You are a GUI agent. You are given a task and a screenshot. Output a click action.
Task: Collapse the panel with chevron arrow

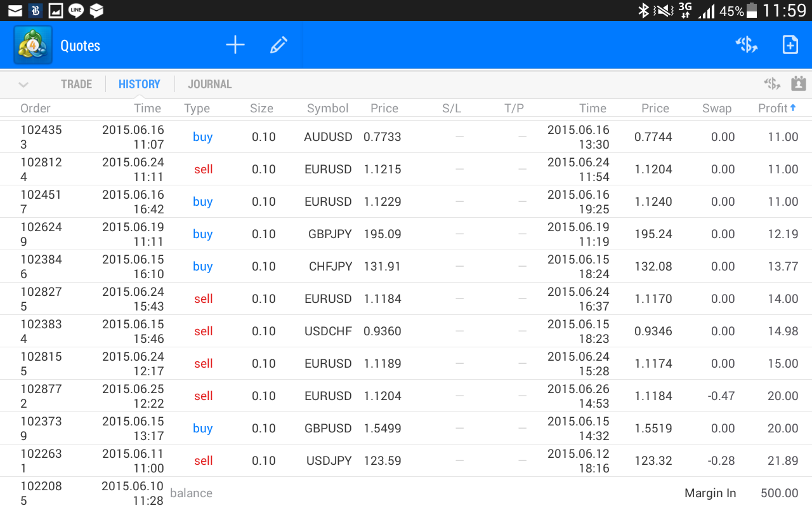23,84
